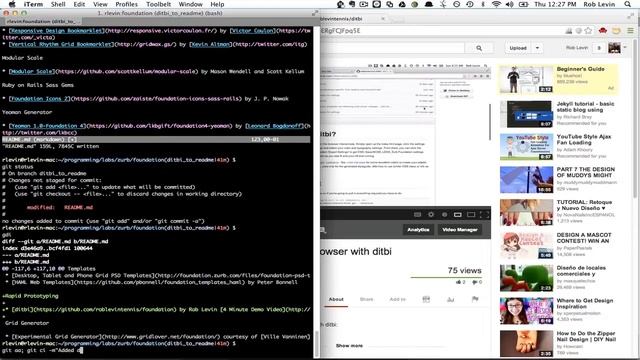Click the volume icon in menu bar
The image size is (640, 360).
[x=510, y=4]
